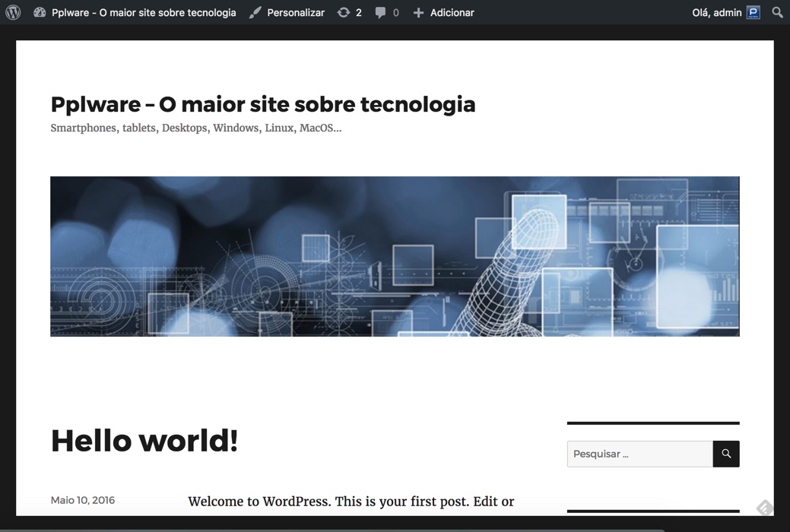Screen dimensions: 790x532
Task: Focus the Pesquisar search field
Action: [640, 454]
